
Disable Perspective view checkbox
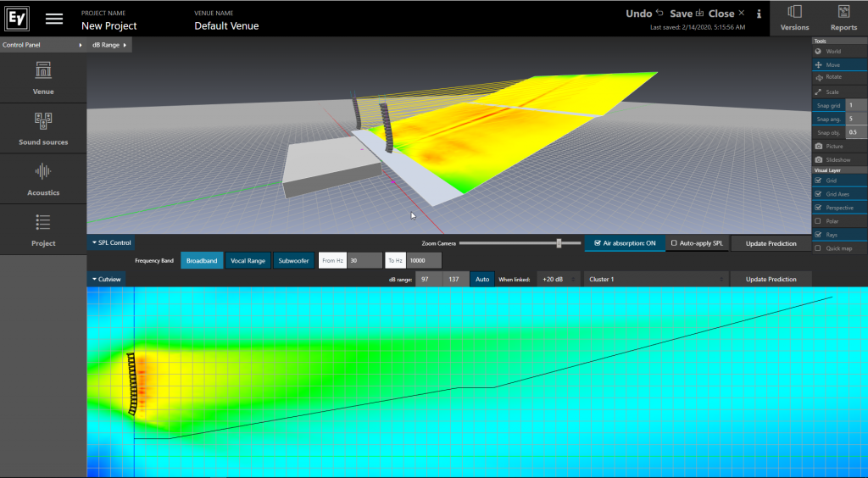tap(818, 208)
